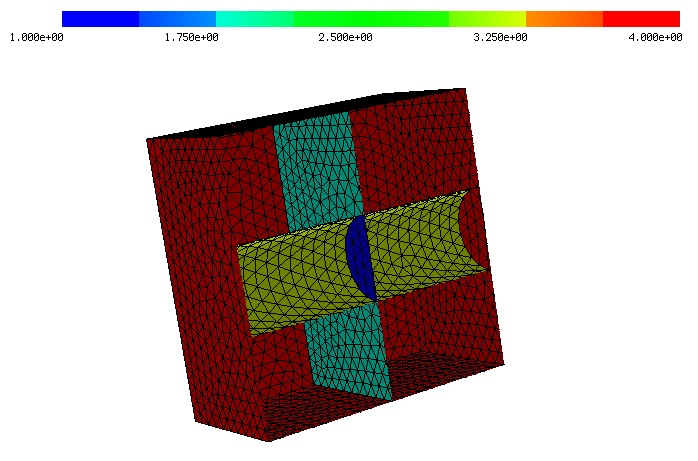Select the upper teal vertical mesh strip
This screenshot has height=461, width=698.
click(318, 169)
